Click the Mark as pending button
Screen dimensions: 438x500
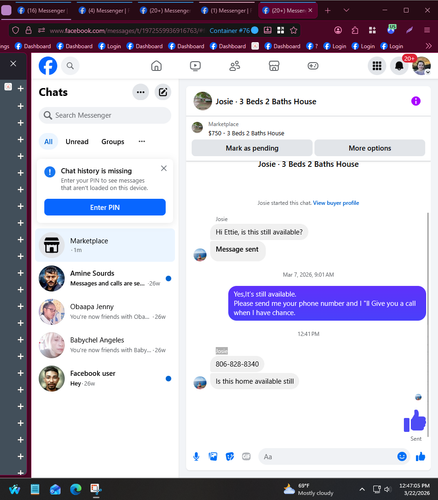coord(252,148)
